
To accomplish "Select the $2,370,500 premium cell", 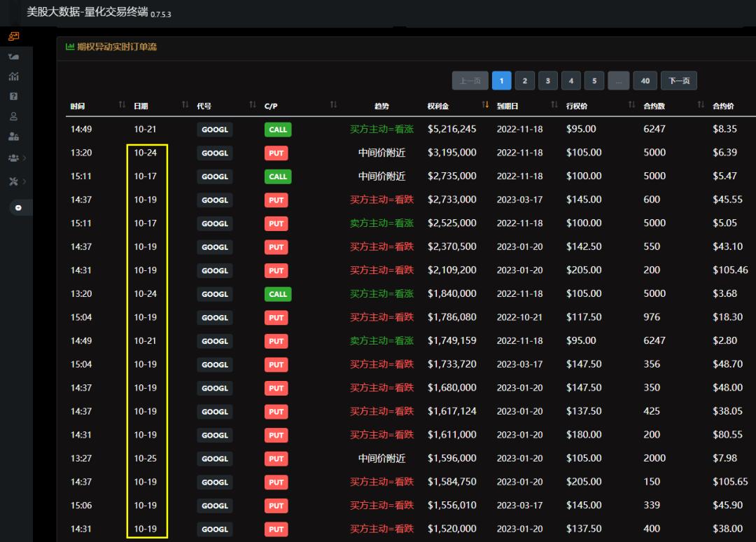I will tap(451, 246).
